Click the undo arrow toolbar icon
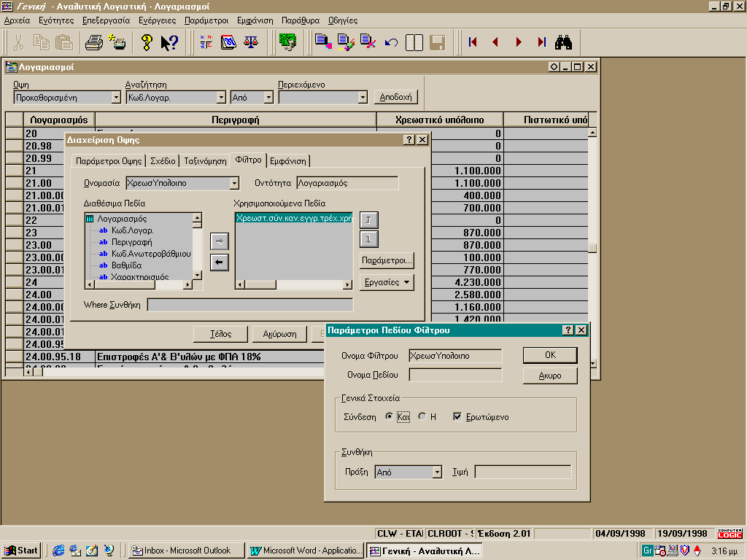The image size is (747, 560). 391,43
